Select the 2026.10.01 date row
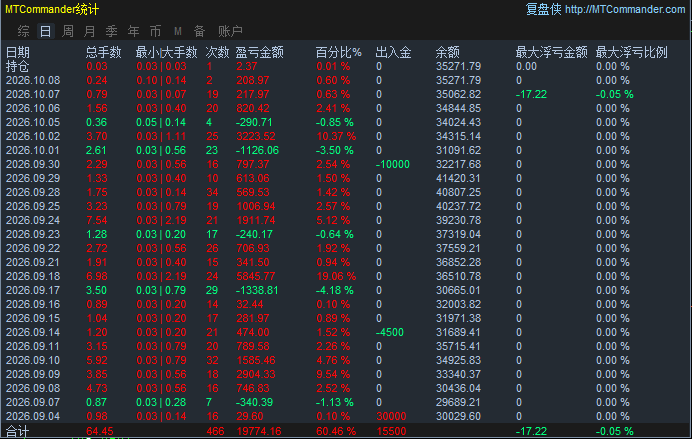Viewport: 692px width, 439px height. (33, 150)
